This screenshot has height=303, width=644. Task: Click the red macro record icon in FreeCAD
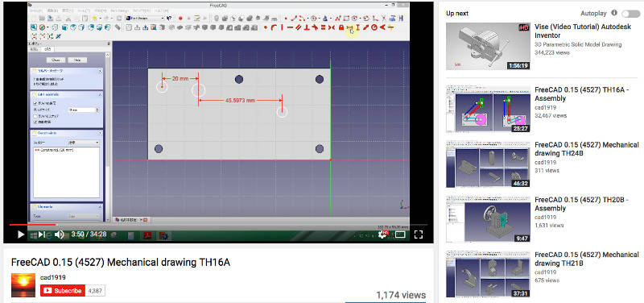point(180,18)
